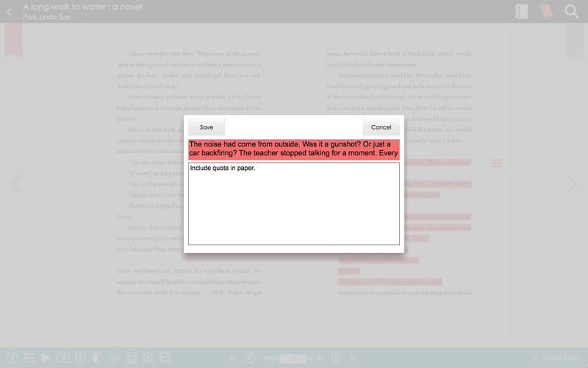Click in the note text box

coord(293,204)
